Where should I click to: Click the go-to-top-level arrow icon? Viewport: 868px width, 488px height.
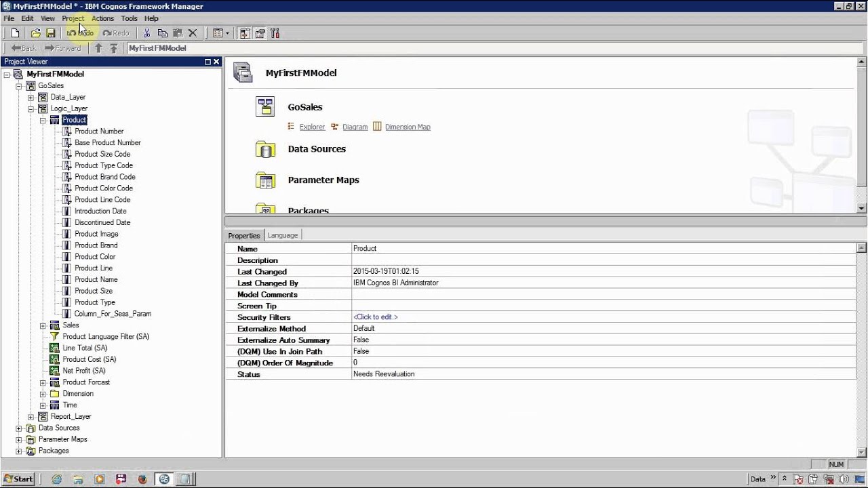[114, 48]
